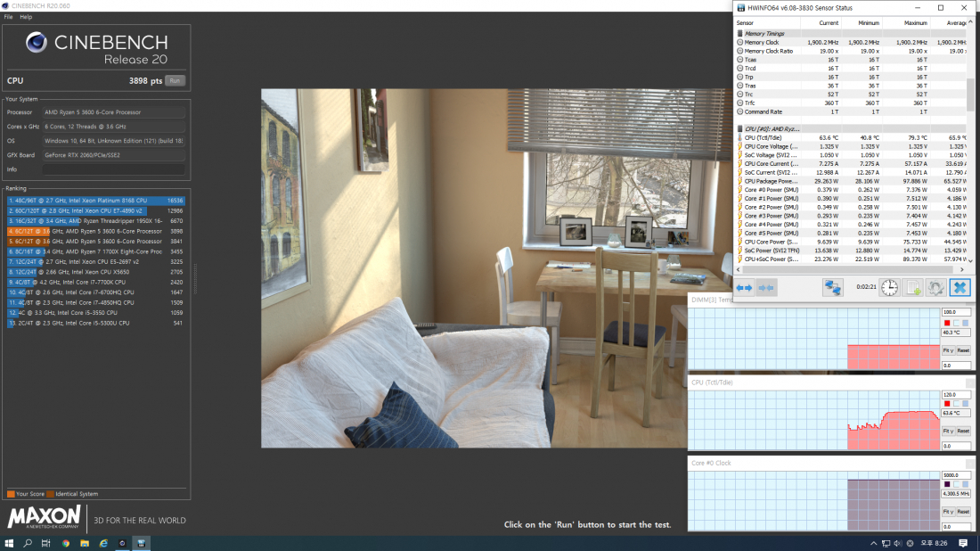
Task: Close sensor window with the blue X icon
Action: [959, 287]
